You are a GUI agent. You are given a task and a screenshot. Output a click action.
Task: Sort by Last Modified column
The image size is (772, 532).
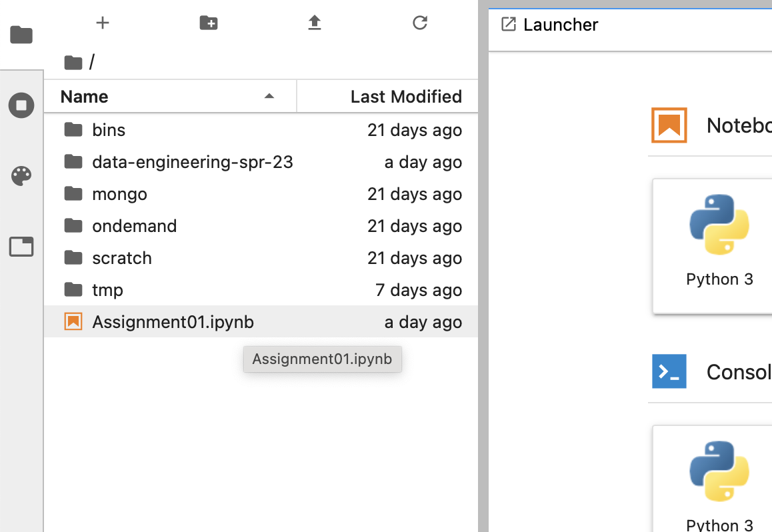pyautogui.click(x=405, y=97)
